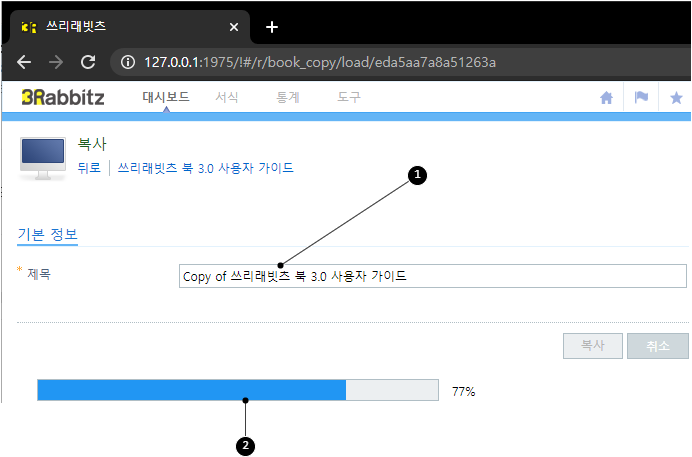Open the 도구 menu
This screenshot has height=457, width=692.
coord(349,97)
